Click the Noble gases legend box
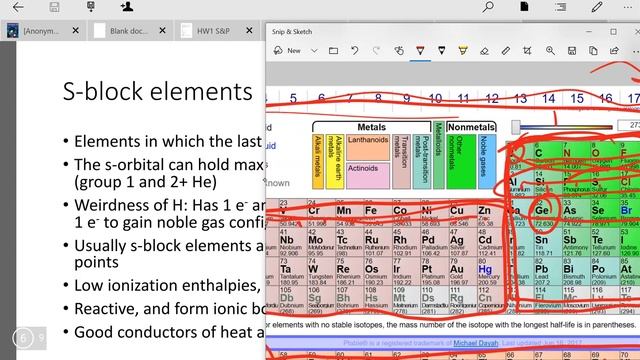This screenshot has height=360, width=640. tap(487, 162)
